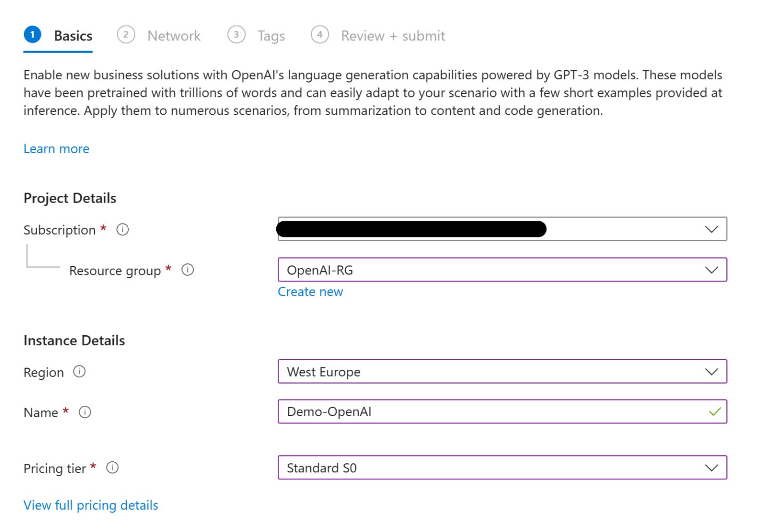Expand the West Europe region dropdown
The height and width of the screenshot is (532, 761).
(x=502, y=371)
